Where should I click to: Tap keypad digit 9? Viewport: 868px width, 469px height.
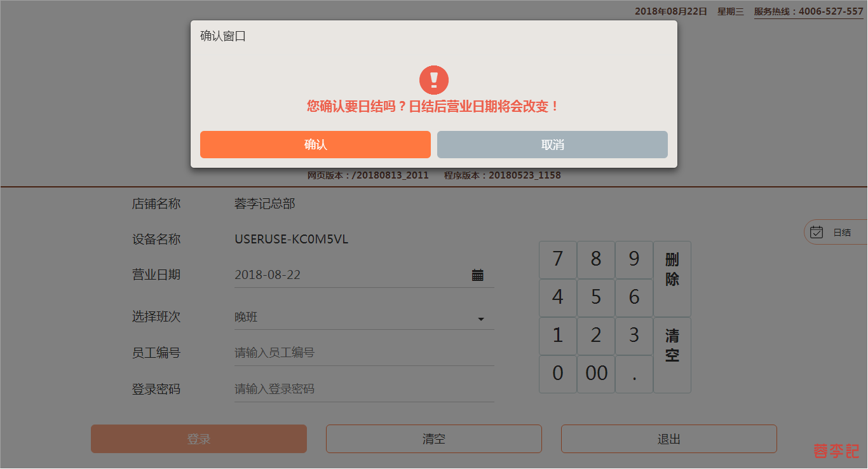click(x=634, y=259)
